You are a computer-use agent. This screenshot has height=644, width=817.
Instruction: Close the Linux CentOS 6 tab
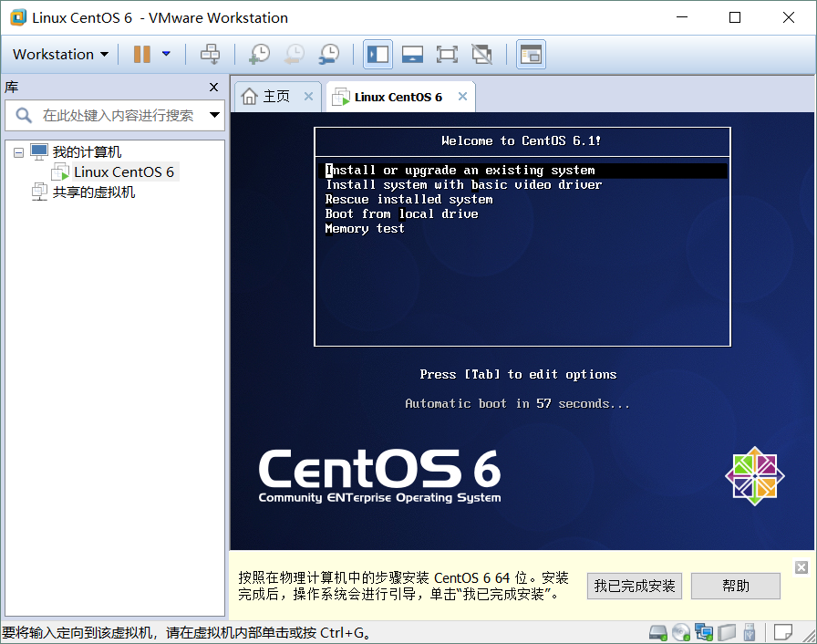pos(462,97)
